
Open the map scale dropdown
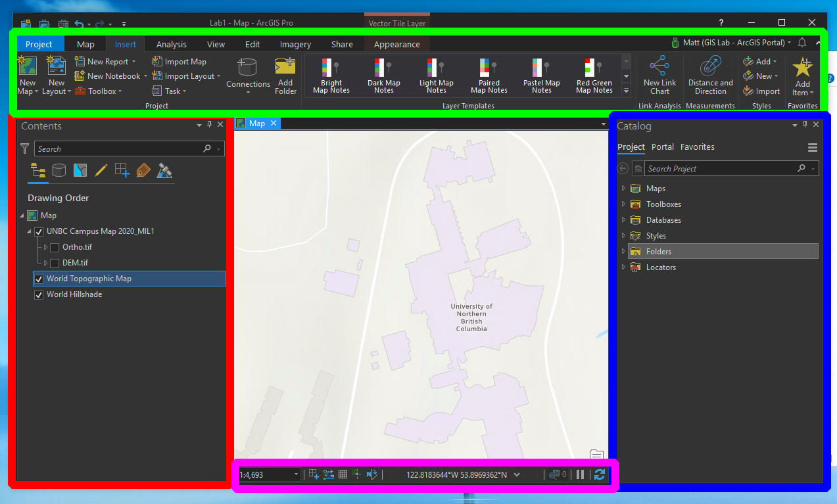click(296, 474)
